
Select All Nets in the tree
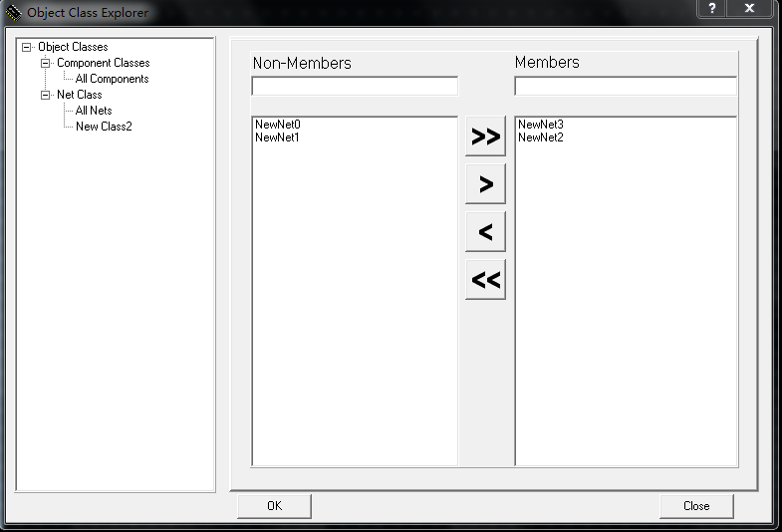coord(94,111)
